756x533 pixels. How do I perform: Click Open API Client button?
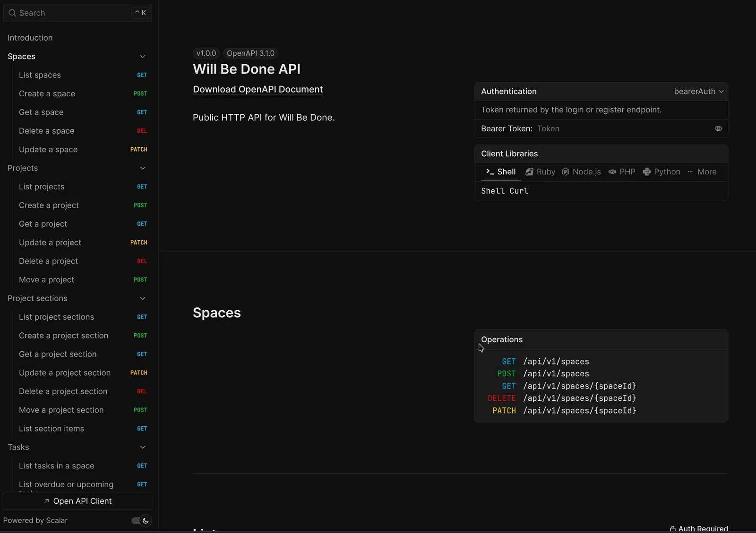[77, 501]
